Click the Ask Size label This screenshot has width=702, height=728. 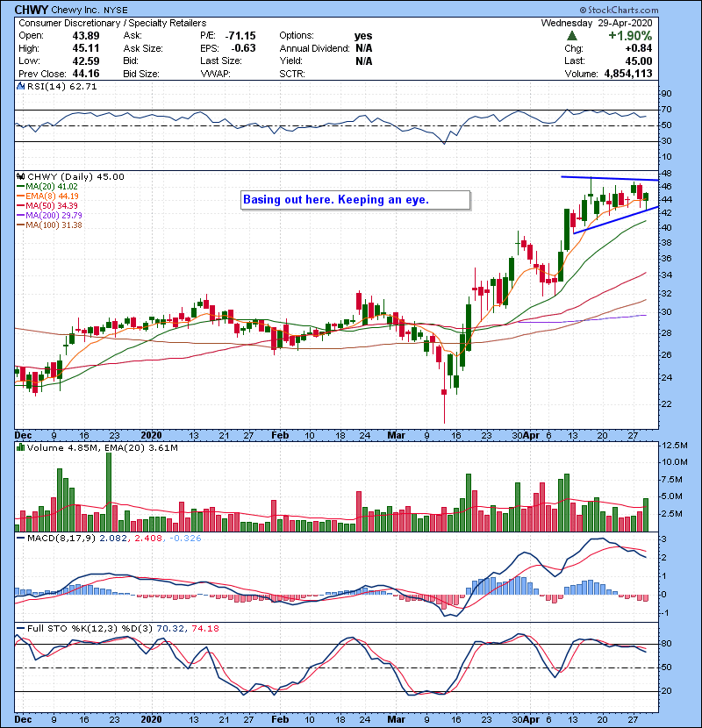tap(143, 48)
